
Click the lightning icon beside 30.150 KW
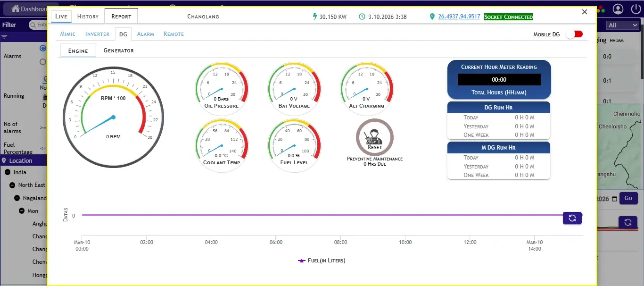point(314,16)
